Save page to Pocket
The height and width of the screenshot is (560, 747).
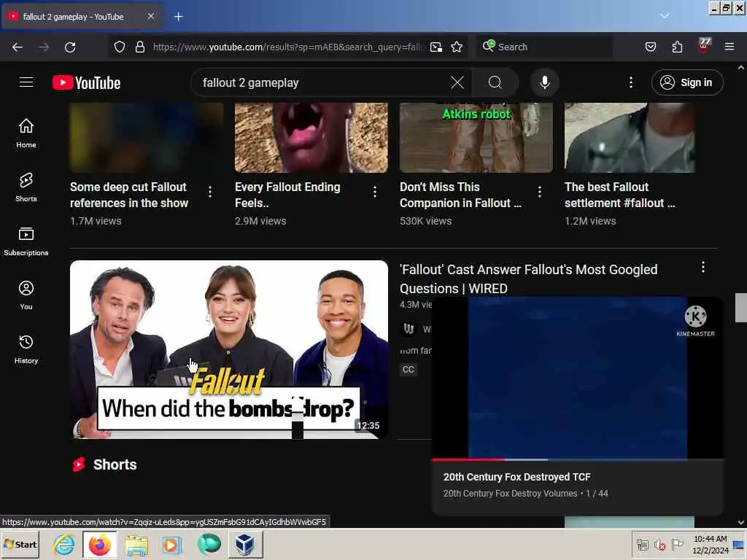(x=650, y=47)
